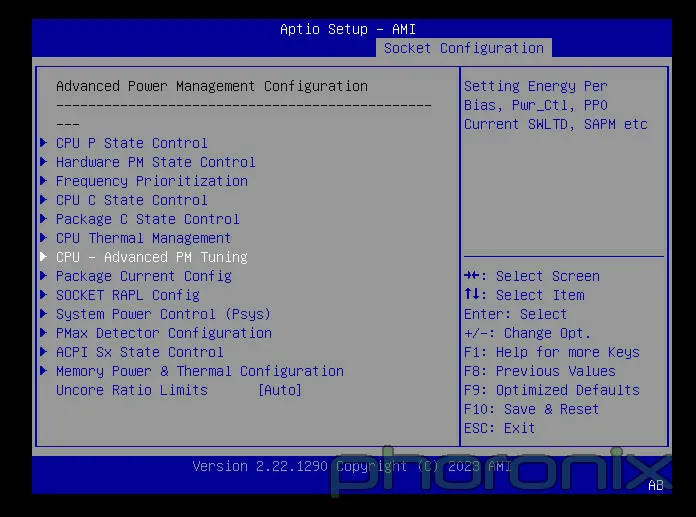Open System Power Control (Psys)

click(163, 314)
